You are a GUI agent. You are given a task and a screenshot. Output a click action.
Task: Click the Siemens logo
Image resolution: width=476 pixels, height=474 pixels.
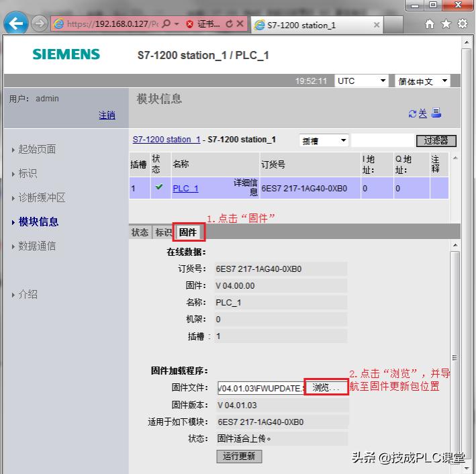click(66, 54)
